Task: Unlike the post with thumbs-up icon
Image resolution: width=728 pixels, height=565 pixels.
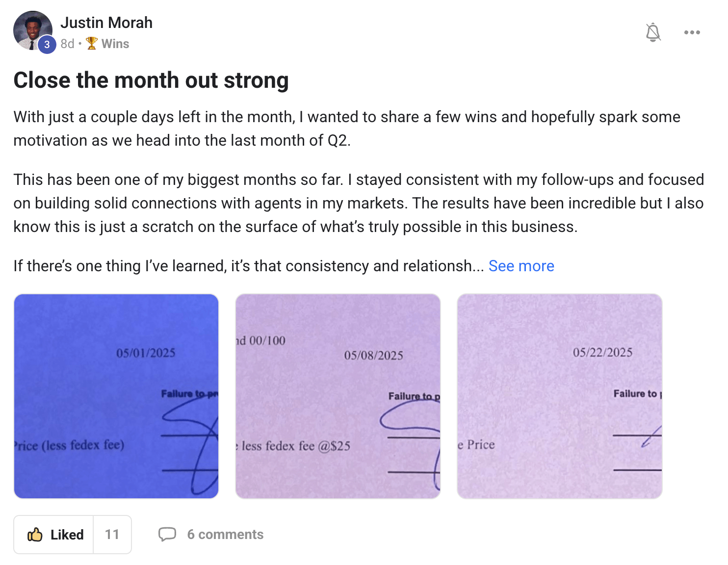Action: 35,535
